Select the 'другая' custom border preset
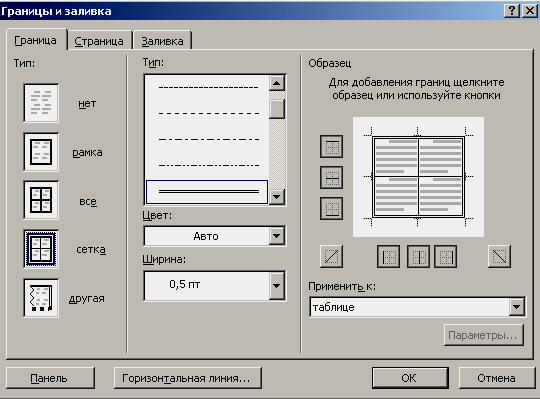The image size is (540, 399). 41,298
